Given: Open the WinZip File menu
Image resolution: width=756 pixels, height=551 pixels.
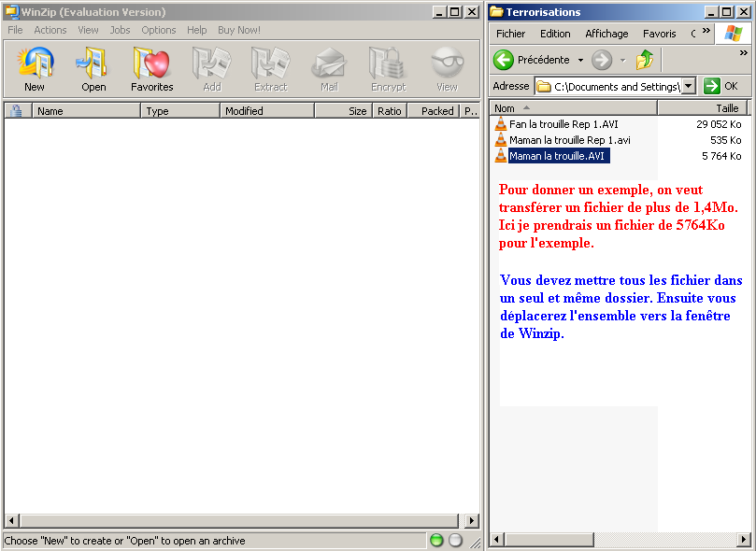Looking at the screenshot, I should [x=15, y=30].
